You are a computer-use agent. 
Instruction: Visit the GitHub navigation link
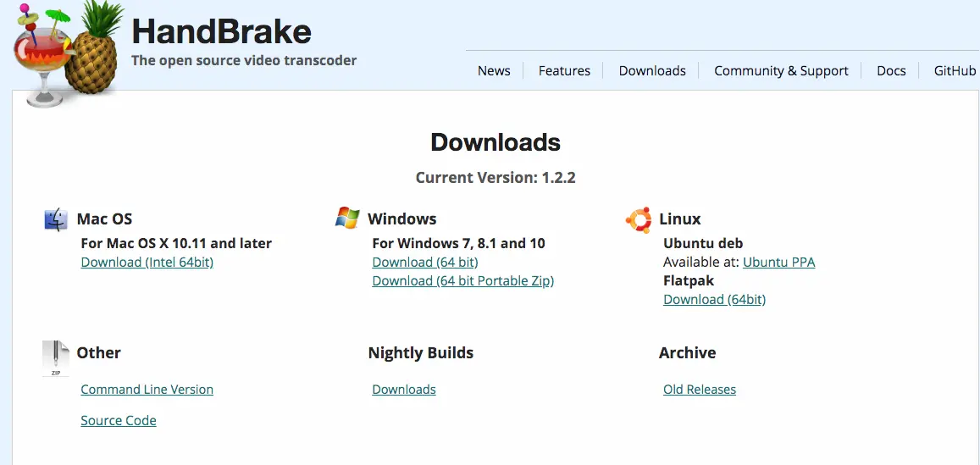(x=955, y=71)
